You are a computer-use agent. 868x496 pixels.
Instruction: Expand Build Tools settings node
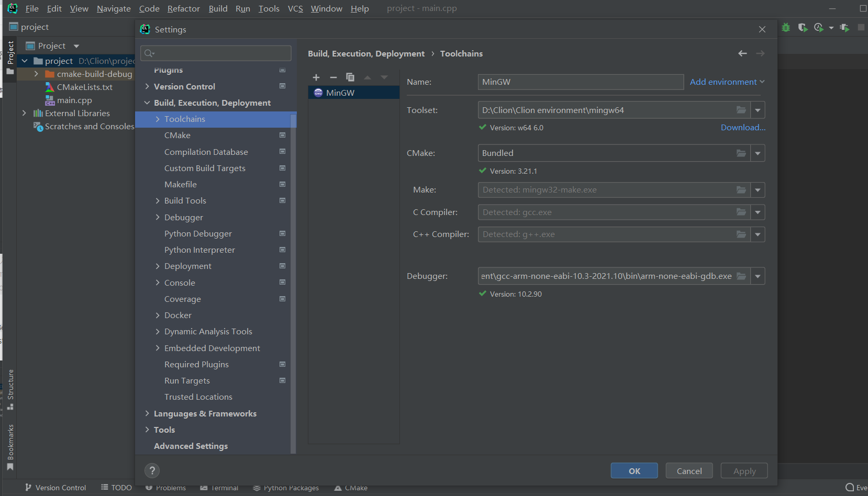(x=158, y=200)
